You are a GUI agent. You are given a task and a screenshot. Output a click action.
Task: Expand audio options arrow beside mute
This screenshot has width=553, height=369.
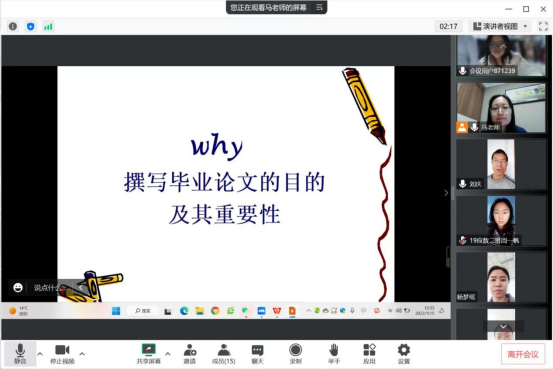(x=40, y=353)
